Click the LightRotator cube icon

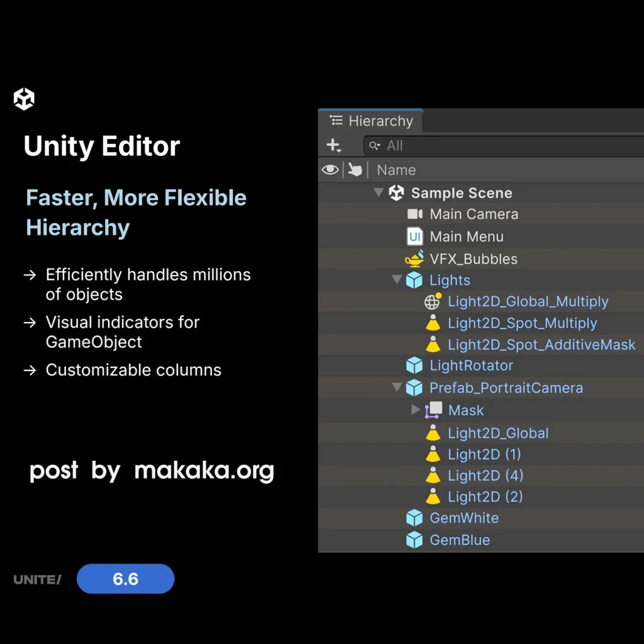pos(414,365)
